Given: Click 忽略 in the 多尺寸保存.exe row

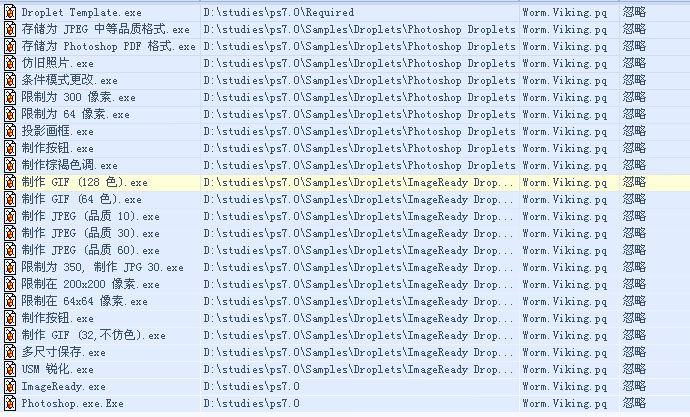Looking at the screenshot, I should [x=634, y=352].
